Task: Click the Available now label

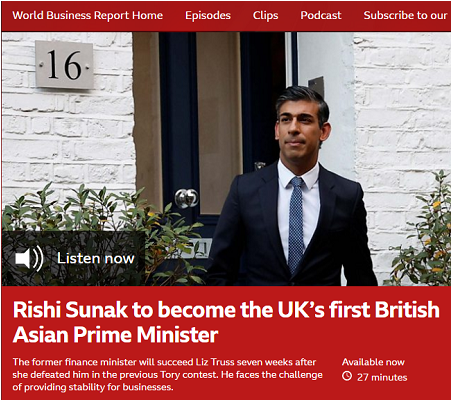Action: point(373,362)
